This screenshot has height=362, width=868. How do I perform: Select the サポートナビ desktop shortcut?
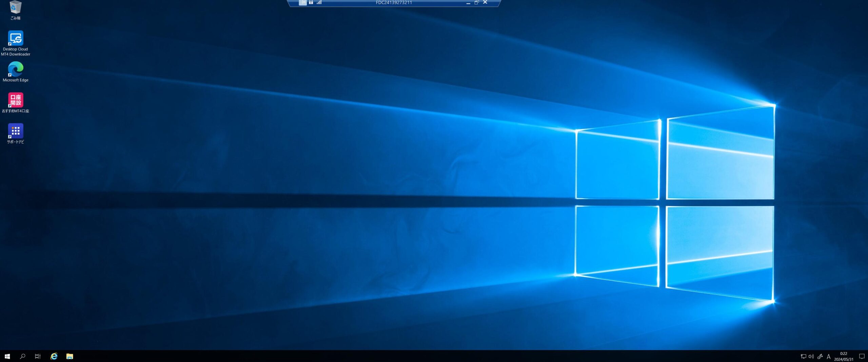(15, 134)
